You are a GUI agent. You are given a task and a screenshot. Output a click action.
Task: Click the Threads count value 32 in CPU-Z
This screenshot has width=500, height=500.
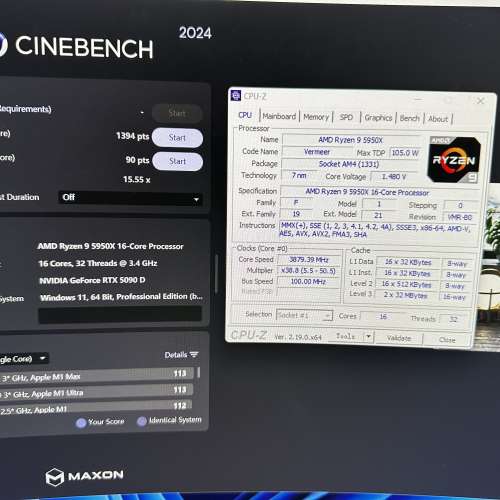(x=453, y=319)
